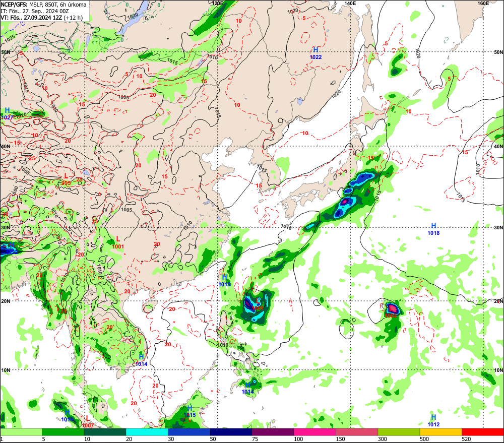
Task: Click the initialization time line reading 2024 00Z
Action: click(x=35, y=11)
